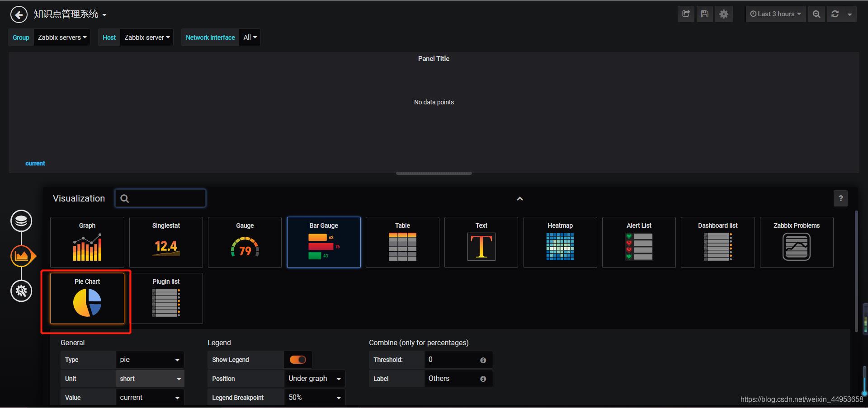868x408 pixels.
Task: Select the Zabbix Problems visualization
Action: (x=797, y=242)
